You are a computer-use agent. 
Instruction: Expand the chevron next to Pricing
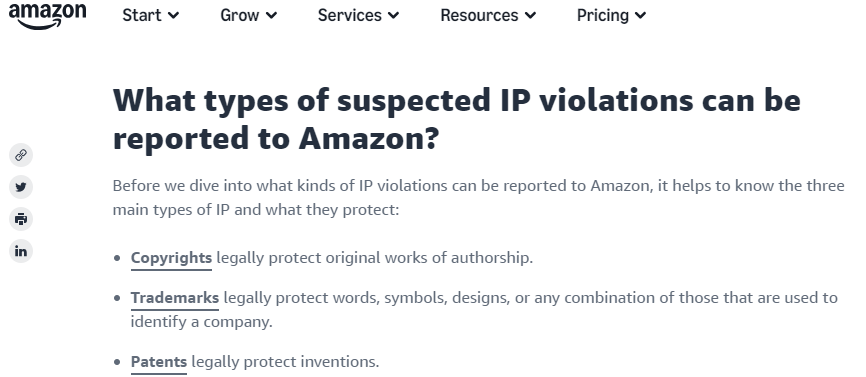(640, 16)
